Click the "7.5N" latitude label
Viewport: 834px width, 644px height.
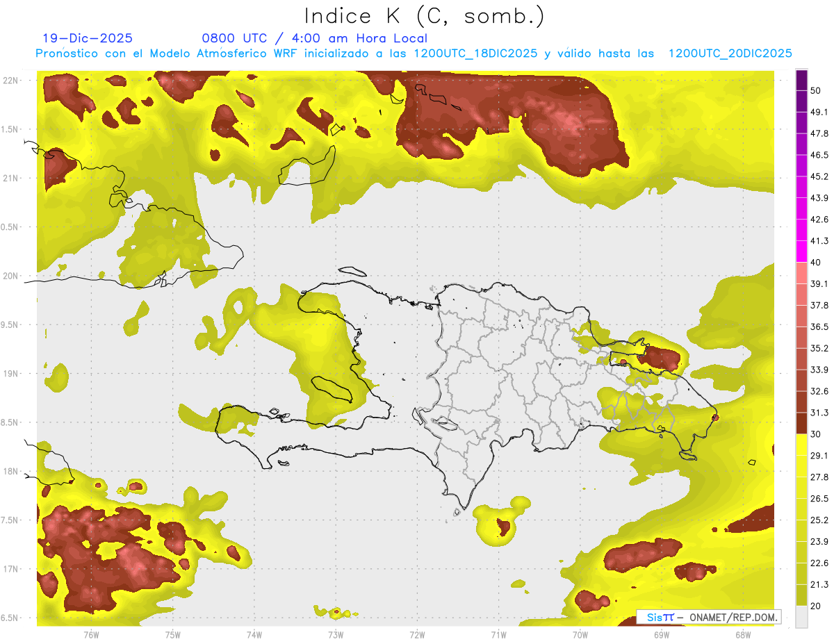pyautogui.click(x=10, y=520)
